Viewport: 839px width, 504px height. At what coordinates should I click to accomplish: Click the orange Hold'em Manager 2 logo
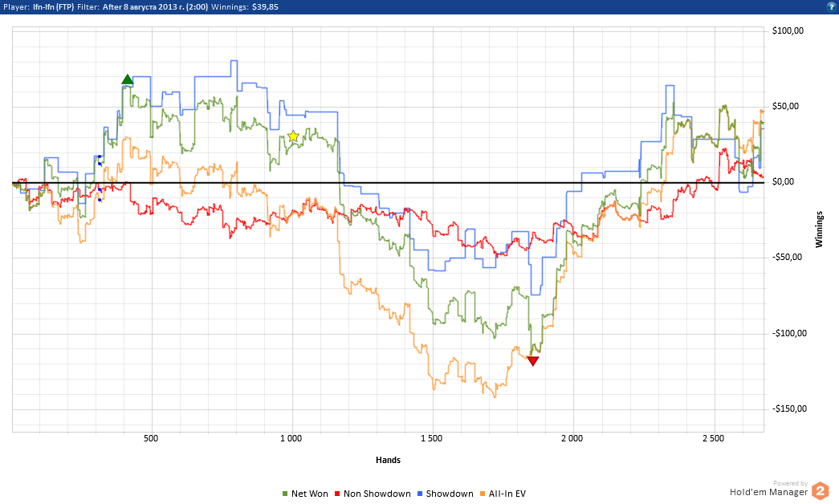[x=820, y=490]
